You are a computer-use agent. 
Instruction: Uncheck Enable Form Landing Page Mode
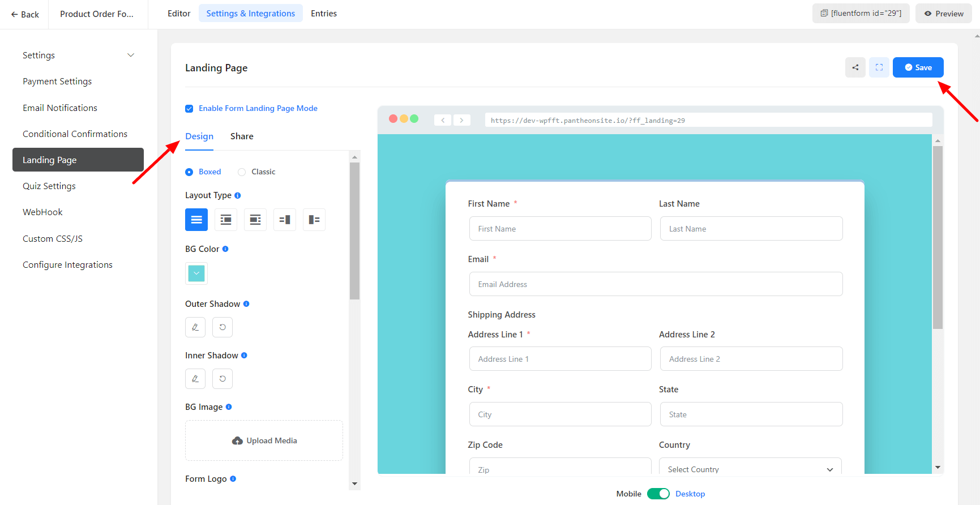point(189,109)
